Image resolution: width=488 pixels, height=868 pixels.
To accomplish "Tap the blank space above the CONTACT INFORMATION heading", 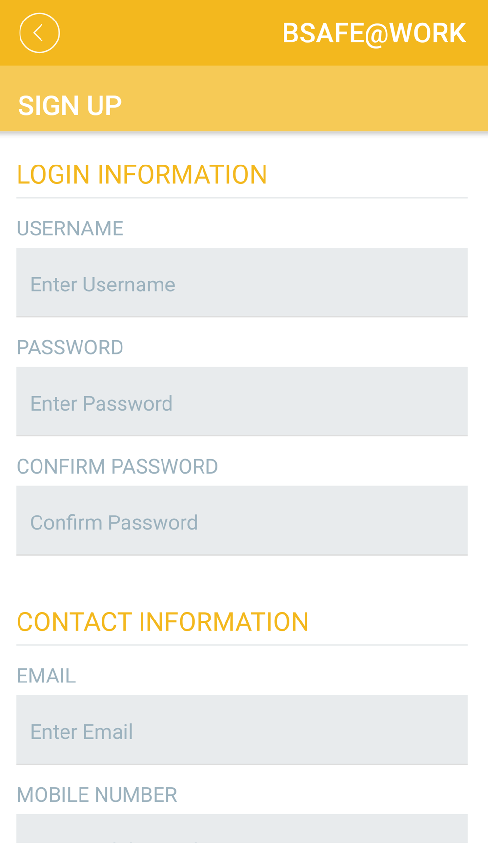I will 242,581.
